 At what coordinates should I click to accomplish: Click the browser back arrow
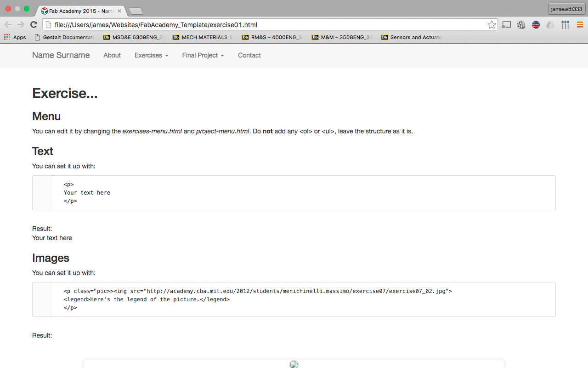pyautogui.click(x=8, y=25)
